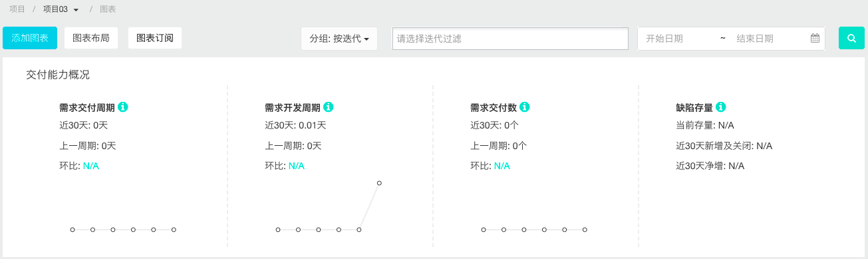This screenshot has width=868, height=259.
Task: Show info tooltip for 缺陷存量
Action: point(720,107)
